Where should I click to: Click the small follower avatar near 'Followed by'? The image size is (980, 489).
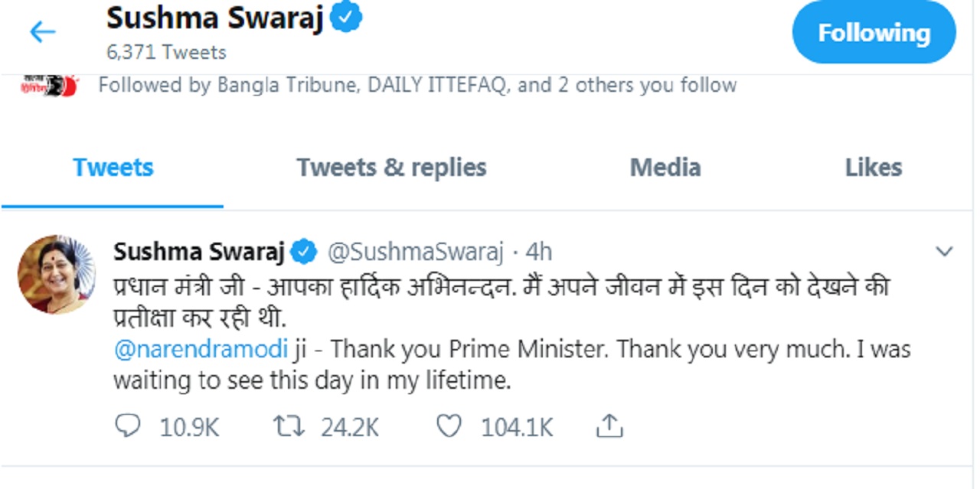click(47, 84)
